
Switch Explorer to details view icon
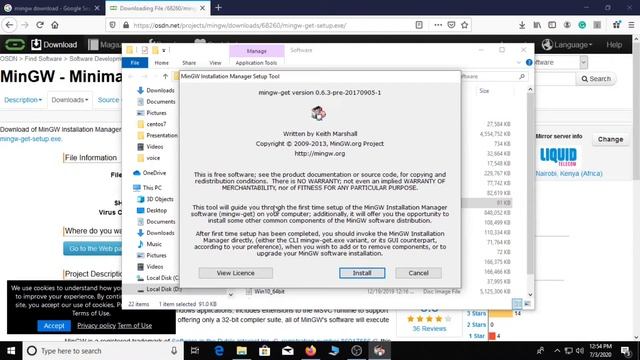[517, 304]
